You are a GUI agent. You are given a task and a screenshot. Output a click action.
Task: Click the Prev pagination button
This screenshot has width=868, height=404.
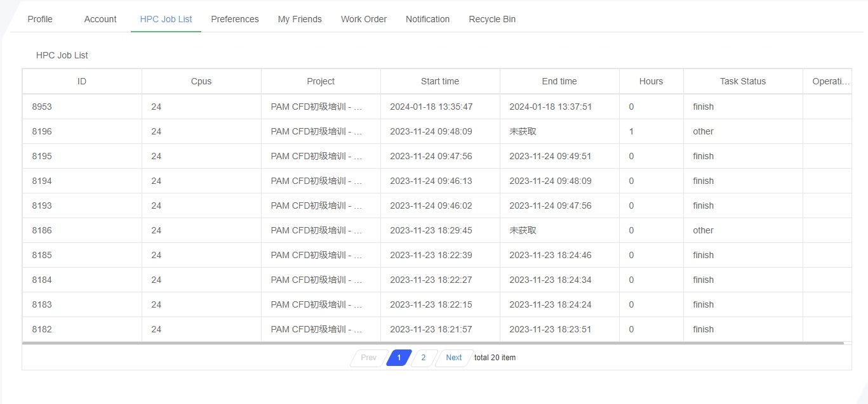[x=368, y=358]
